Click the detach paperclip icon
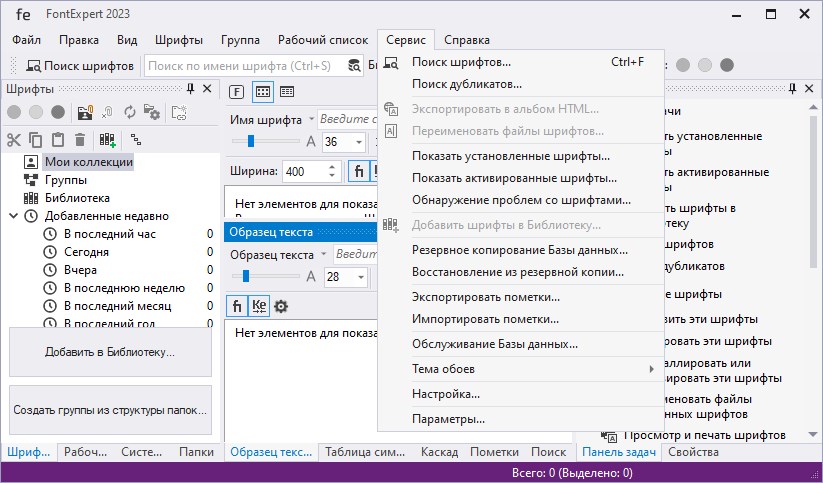823x483 pixels. point(107,112)
